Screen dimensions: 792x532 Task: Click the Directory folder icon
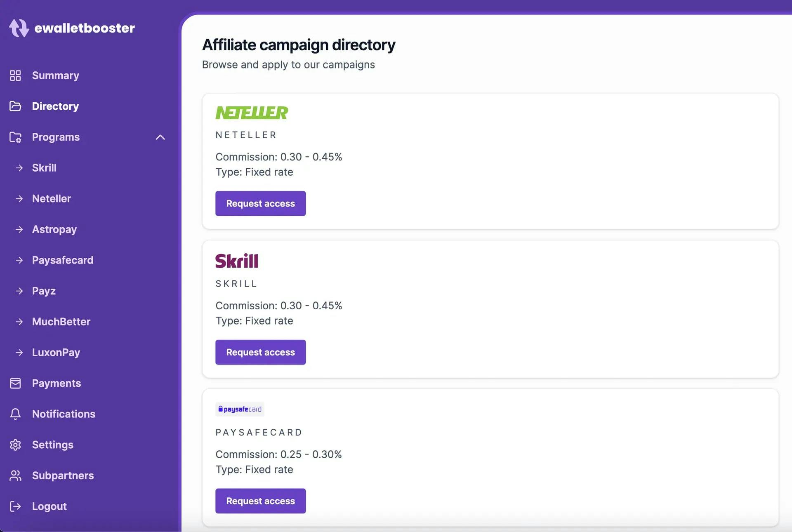click(15, 106)
